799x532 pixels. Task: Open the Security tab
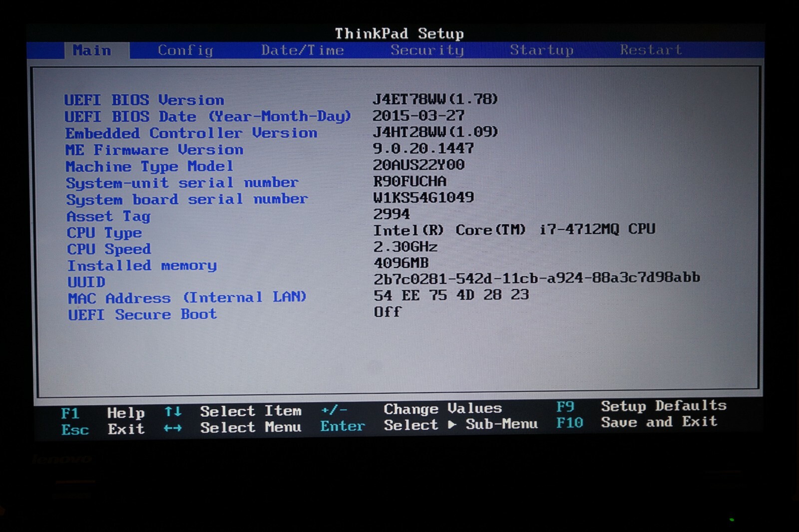pos(427,50)
